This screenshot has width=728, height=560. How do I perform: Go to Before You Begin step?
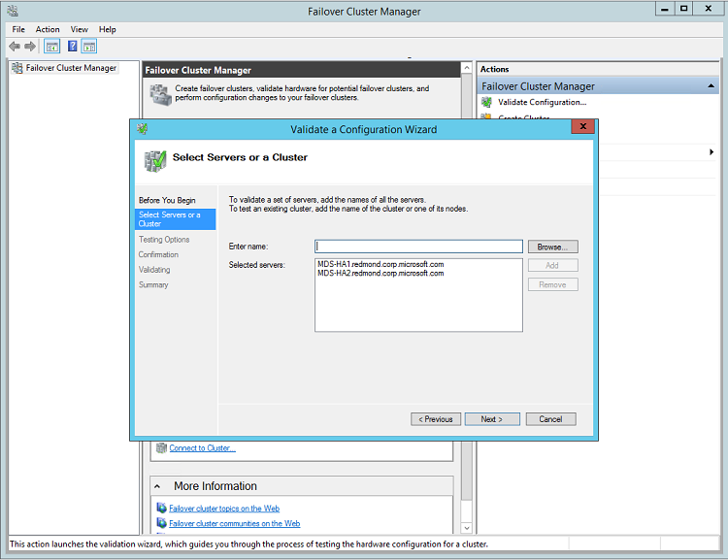[x=167, y=201]
